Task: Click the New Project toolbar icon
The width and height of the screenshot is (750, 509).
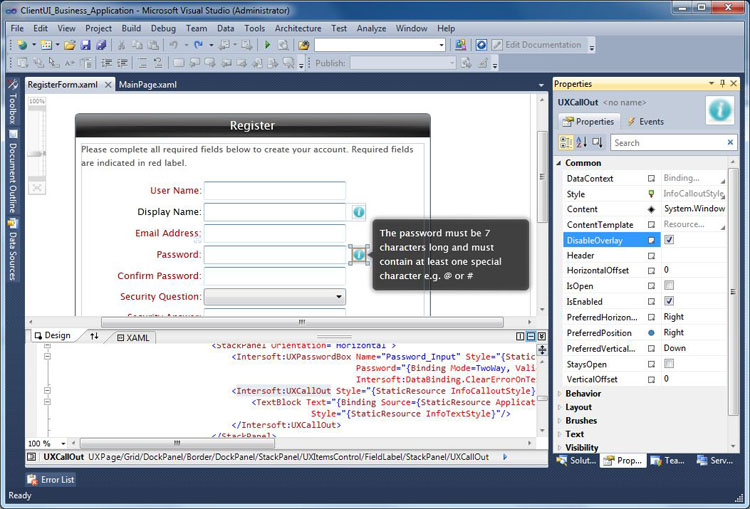Action: 22,45
